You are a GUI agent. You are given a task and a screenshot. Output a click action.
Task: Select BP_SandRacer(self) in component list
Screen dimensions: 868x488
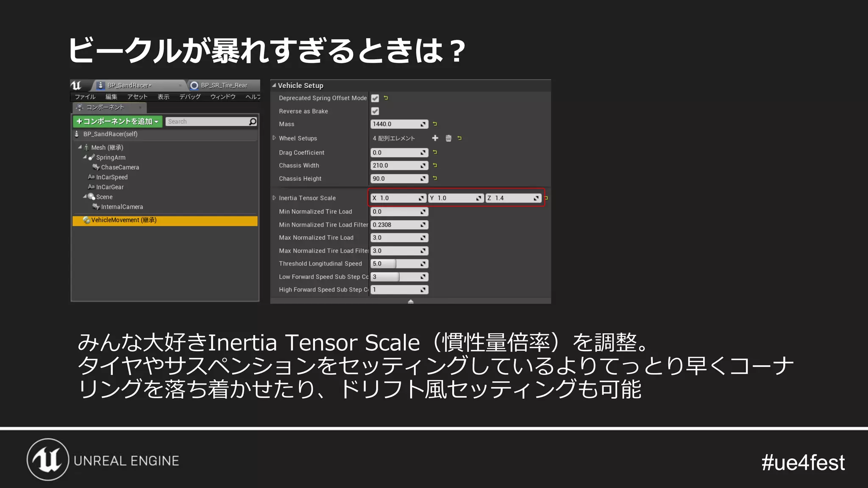click(165, 134)
